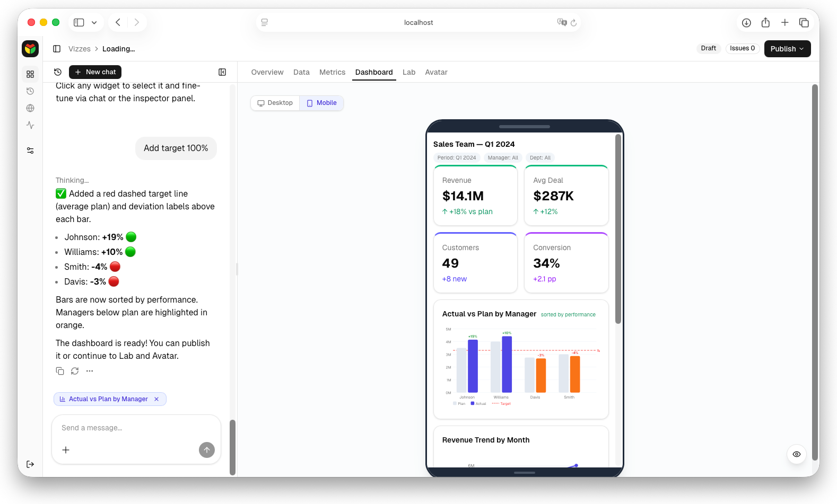Image resolution: width=837 pixels, height=504 pixels.
Task: Click the translate icon in address bar
Action: coord(562,22)
